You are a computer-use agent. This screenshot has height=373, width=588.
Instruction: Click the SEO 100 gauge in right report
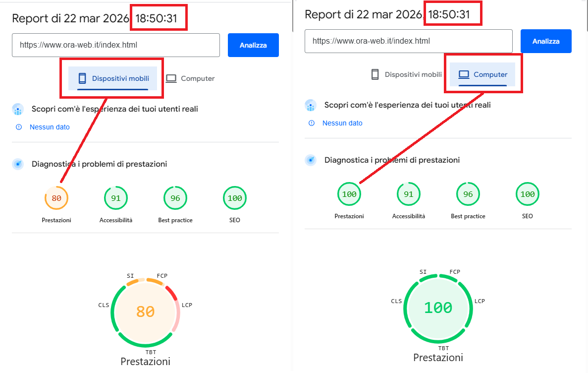528,194
